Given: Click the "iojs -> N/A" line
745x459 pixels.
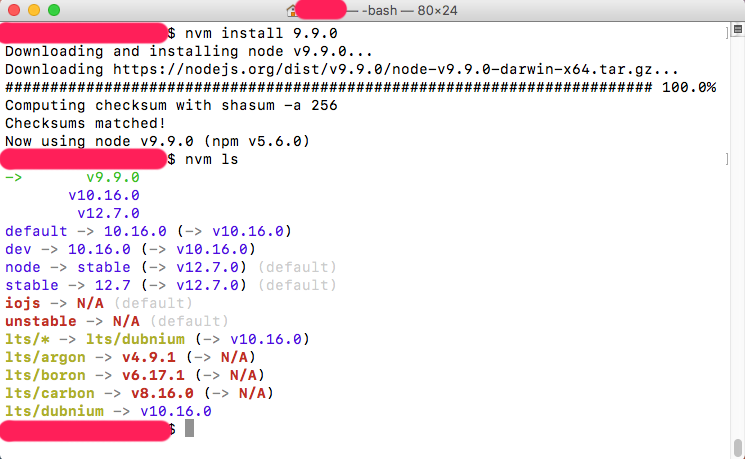Looking at the screenshot, I should point(99,303).
